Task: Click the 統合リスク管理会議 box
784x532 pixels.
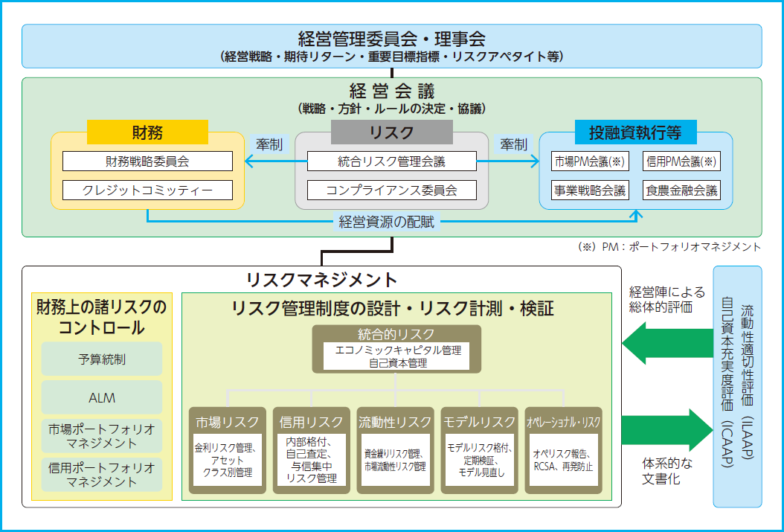Action: pyautogui.click(x=391, y=161)
